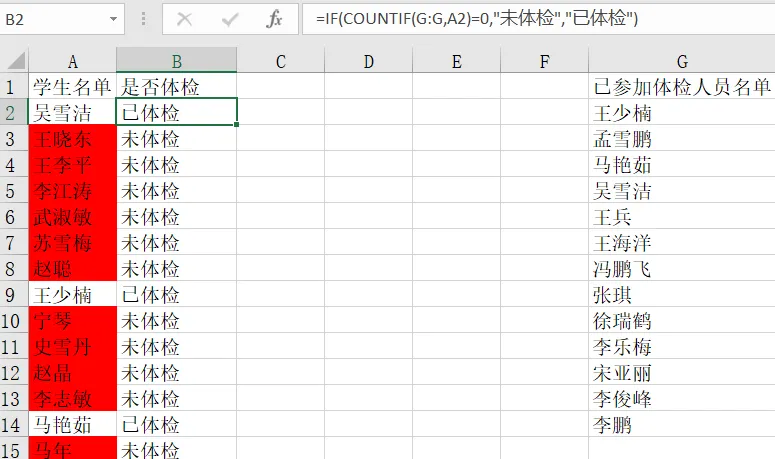
Task: Select row 9 header
Action: click(x=14, y=295)
